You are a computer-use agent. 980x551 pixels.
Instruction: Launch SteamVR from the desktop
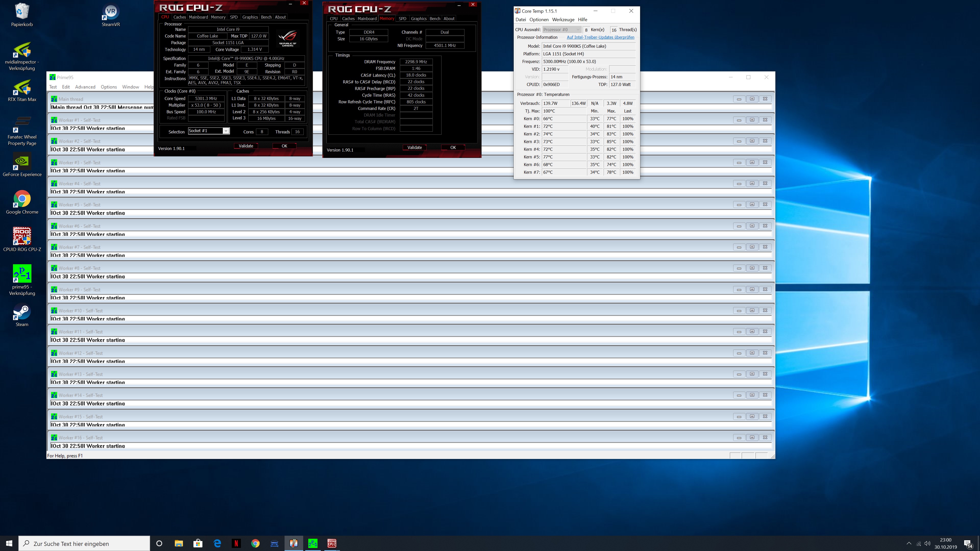coord(110,11)
